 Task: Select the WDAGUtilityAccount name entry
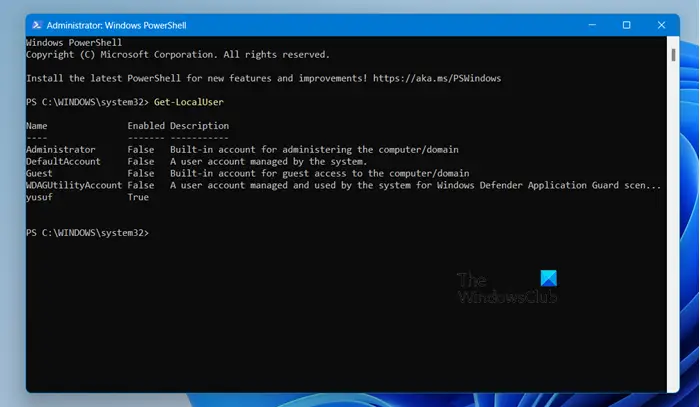[74, 185]
